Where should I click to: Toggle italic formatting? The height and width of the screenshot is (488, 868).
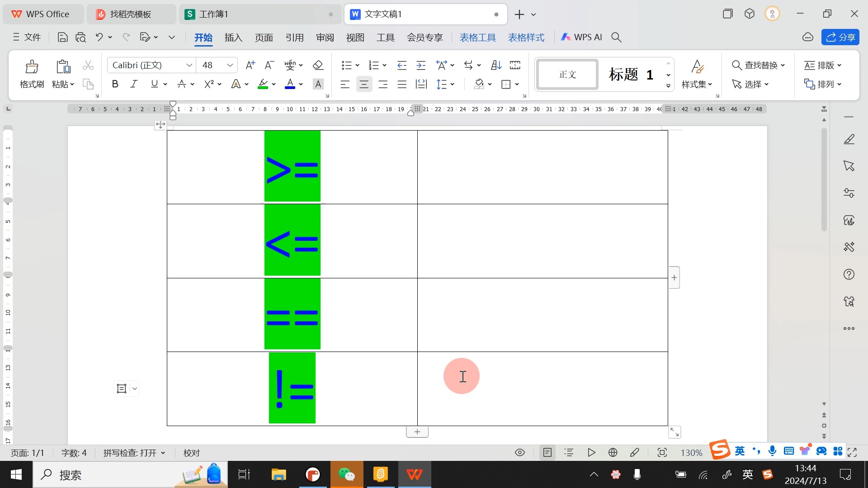(x=133, y=84)
